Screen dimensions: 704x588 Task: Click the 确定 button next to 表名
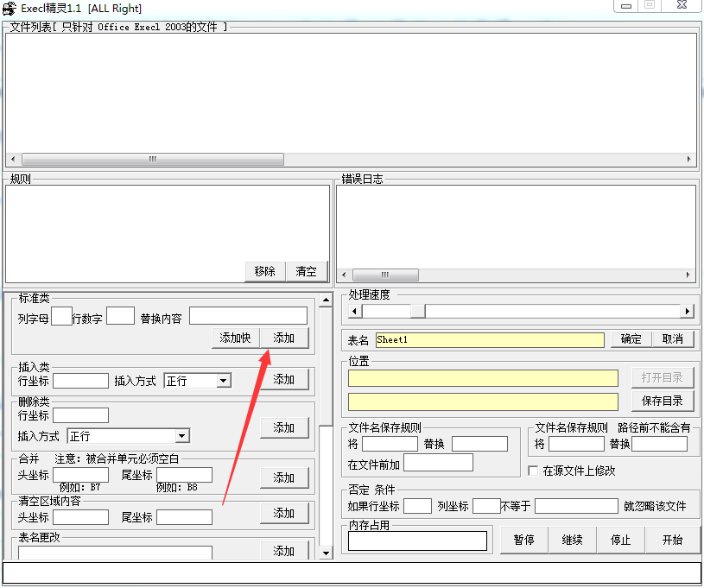[x=631, y=339]
